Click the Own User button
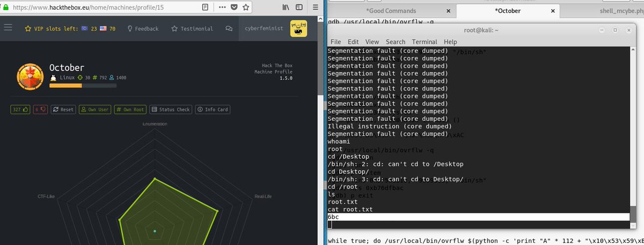The width and height of the screenshot is (644, 245). pos(94,109)
